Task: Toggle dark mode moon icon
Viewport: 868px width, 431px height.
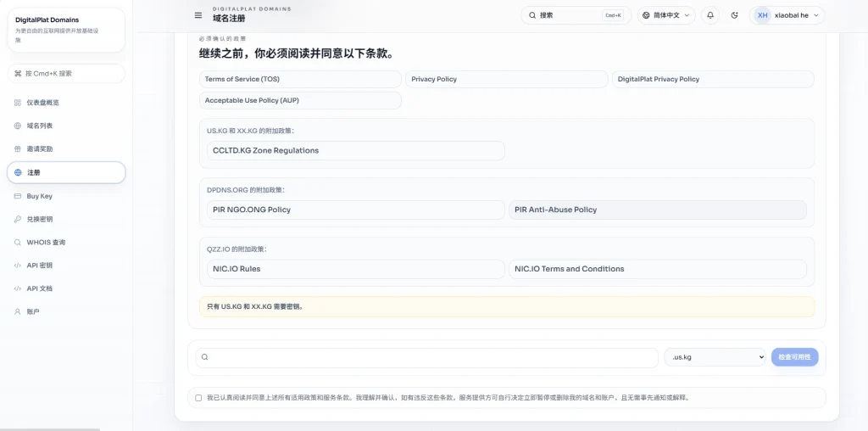Action: click(734, 15)
